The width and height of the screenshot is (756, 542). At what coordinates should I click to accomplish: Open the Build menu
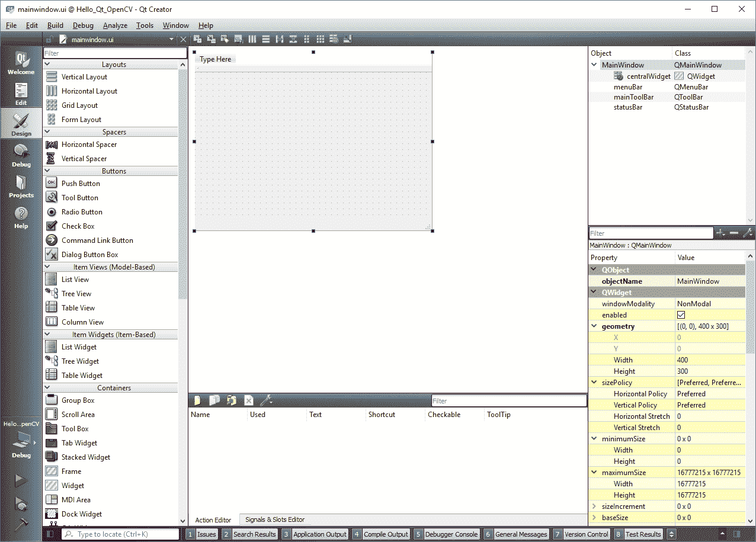coord(55,25)
